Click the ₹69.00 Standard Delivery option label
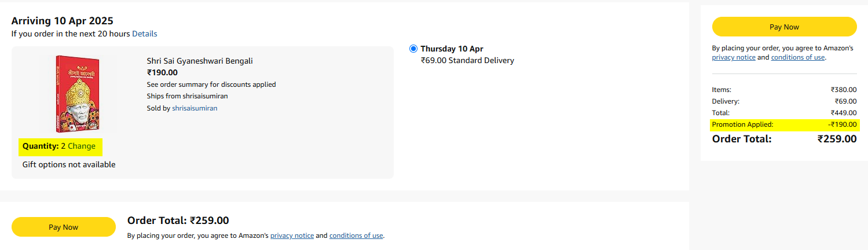868x250 pixels. [467, 60]
